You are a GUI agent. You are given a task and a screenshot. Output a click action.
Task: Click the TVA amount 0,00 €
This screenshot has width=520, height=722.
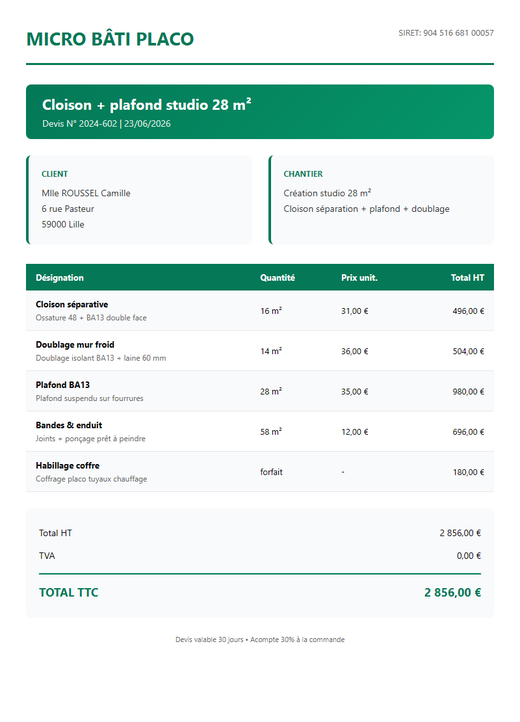[x=469, y=556]
